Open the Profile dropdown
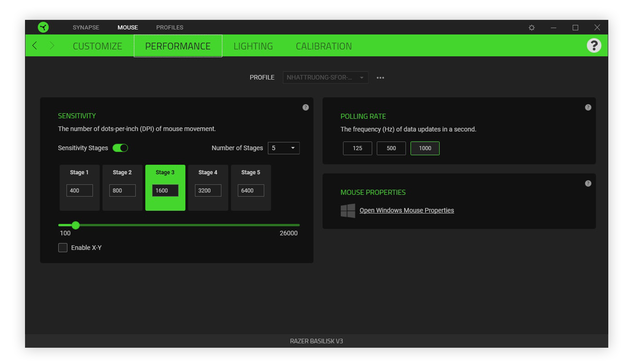Viewport: 633px width, 364px height. [x=326, y=77]
